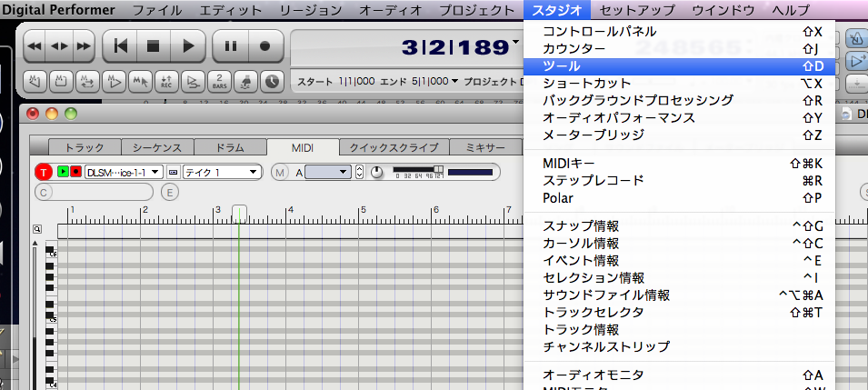
Task: Start recording with the record button
Action: [265, 46]
